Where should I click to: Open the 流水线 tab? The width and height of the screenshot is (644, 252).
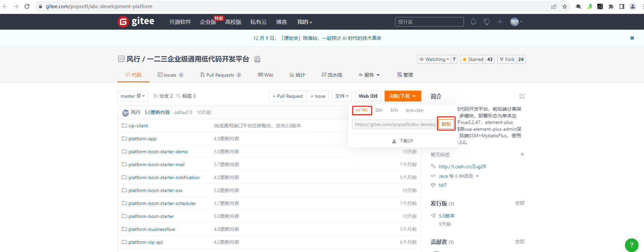click(332, 75)
